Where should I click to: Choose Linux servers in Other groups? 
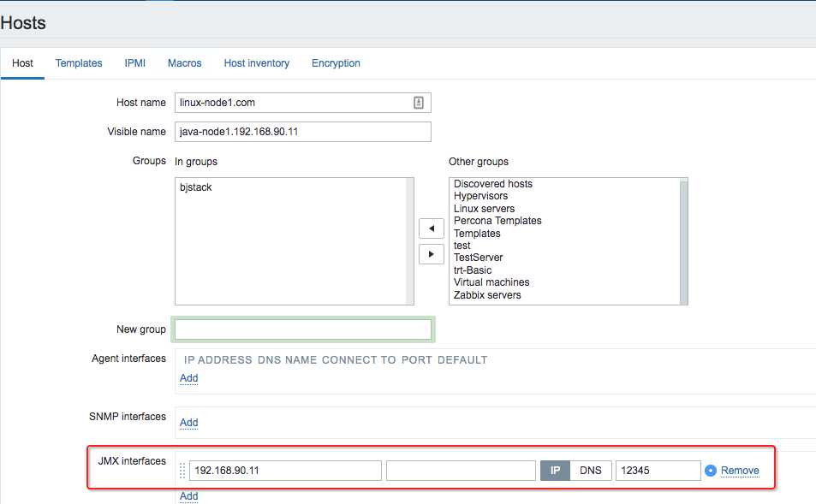pos(484,209)
